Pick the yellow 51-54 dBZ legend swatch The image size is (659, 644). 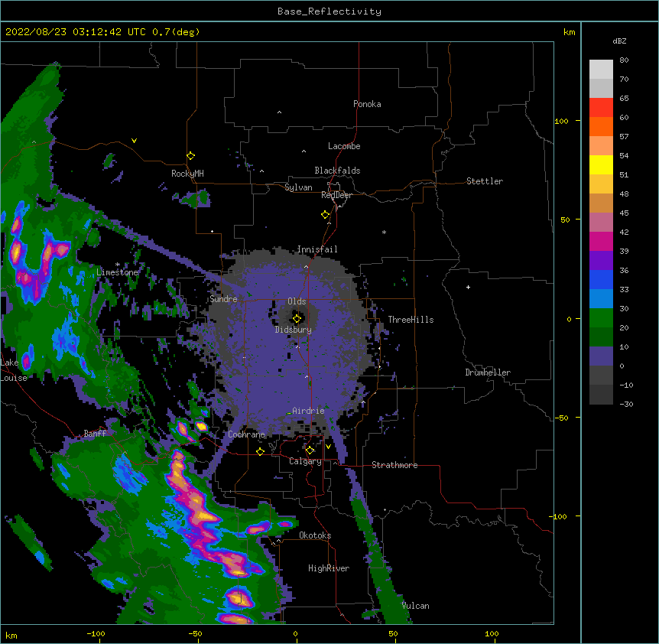coord(601,164)
